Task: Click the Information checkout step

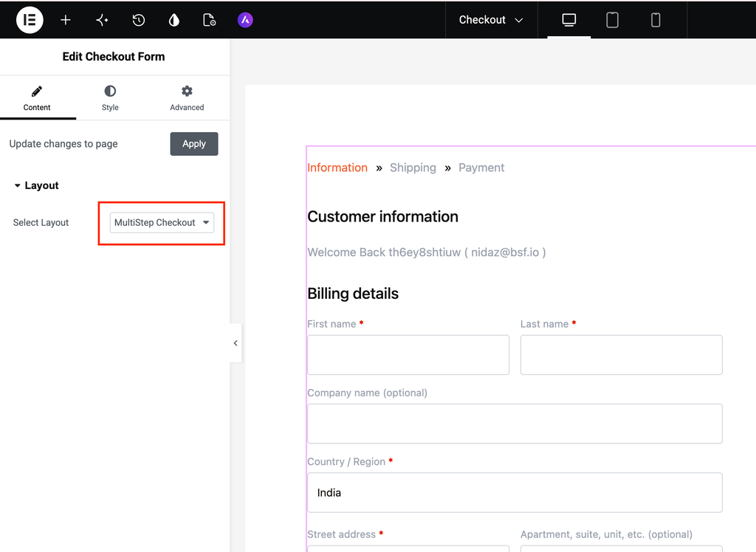Action: click(x=337, y=168)
